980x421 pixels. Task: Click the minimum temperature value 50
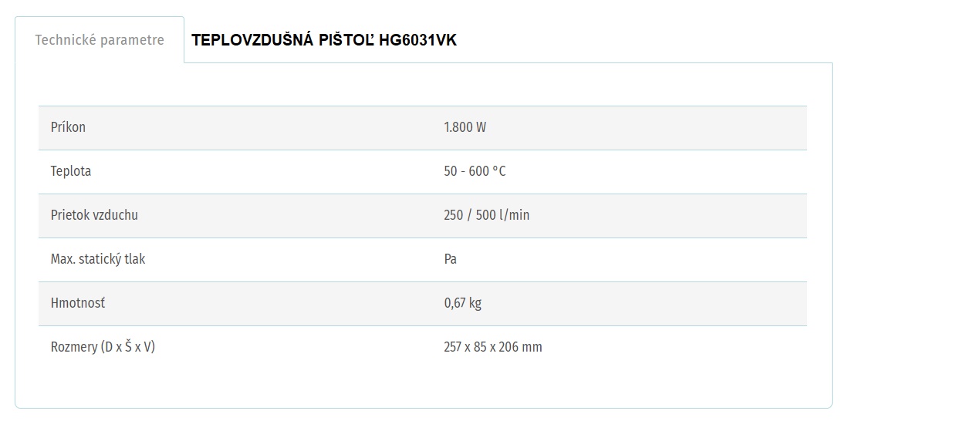pyautogui.click(x=451, y=171)
